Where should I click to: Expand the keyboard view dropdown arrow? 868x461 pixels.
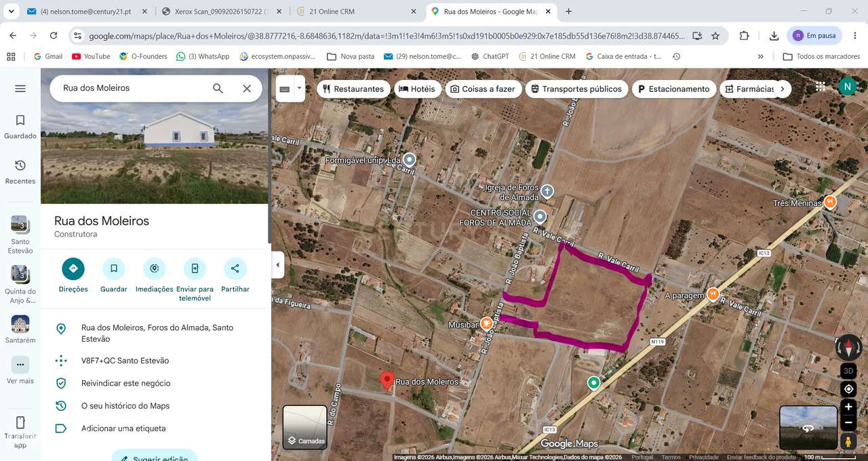299,88
